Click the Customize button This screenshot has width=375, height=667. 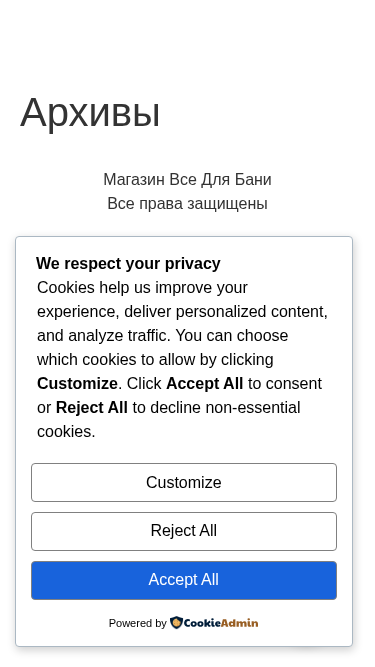[184, 482]
